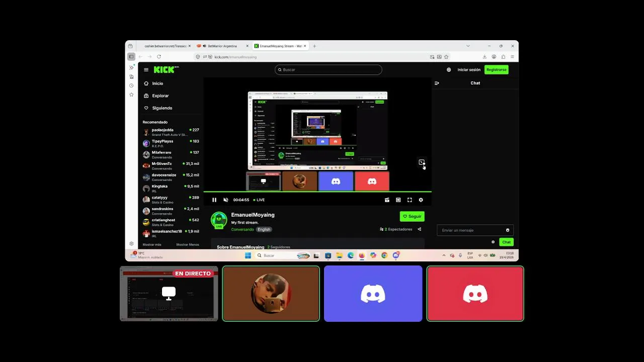Click Mostrar más under the recommended list
This screenshot has width=644, height=362.
pos(152,244)
